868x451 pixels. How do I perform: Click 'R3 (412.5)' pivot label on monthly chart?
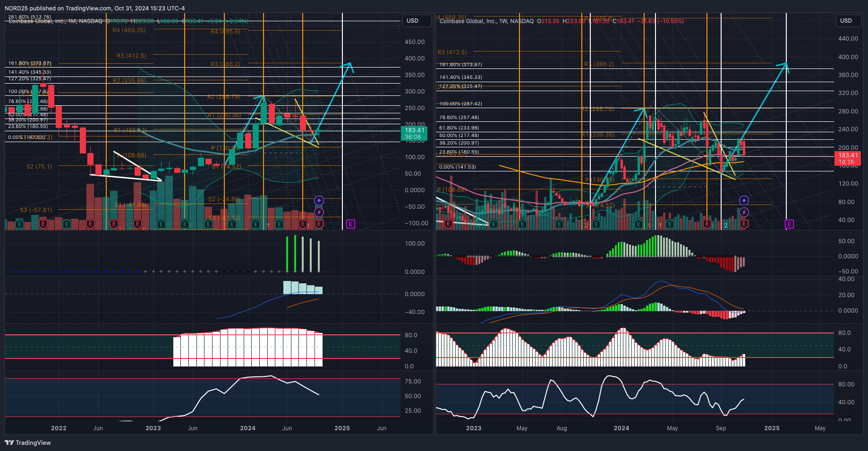pos(131,56)
